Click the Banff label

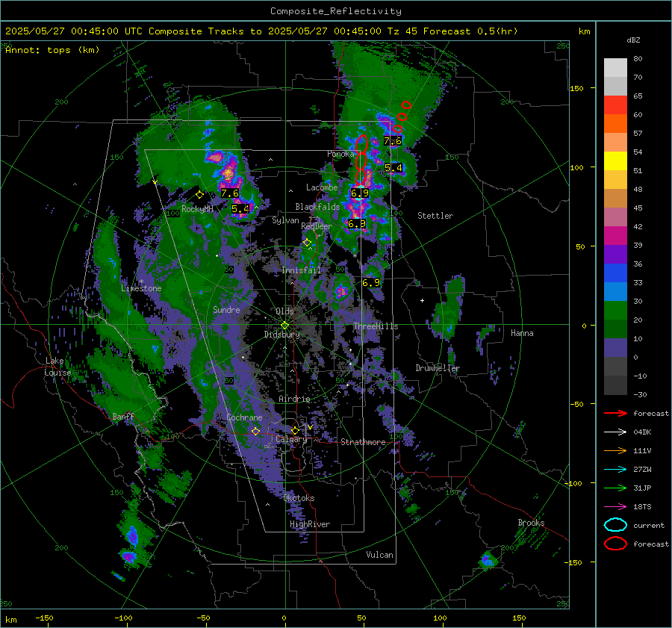tap(123, 417)
